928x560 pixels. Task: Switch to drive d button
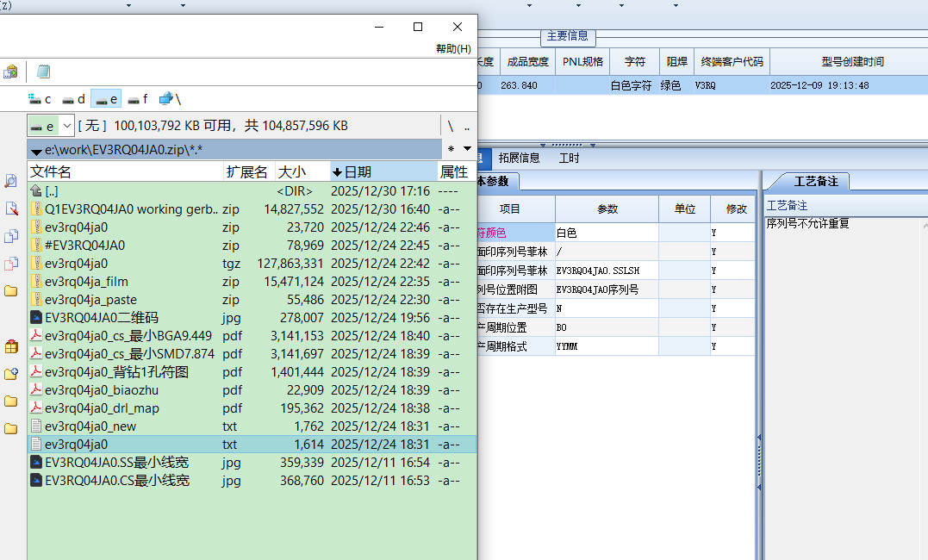[74, 99]
